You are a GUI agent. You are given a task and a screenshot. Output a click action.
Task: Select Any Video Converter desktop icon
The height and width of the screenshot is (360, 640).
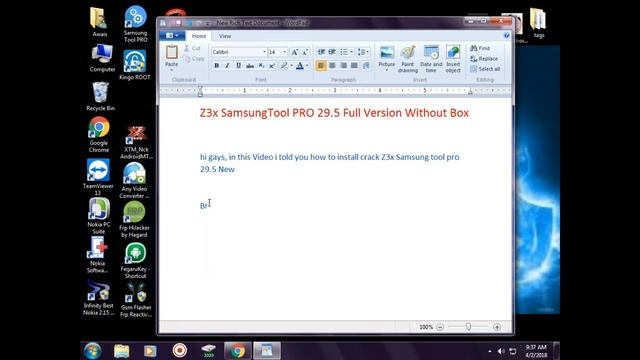134,180
